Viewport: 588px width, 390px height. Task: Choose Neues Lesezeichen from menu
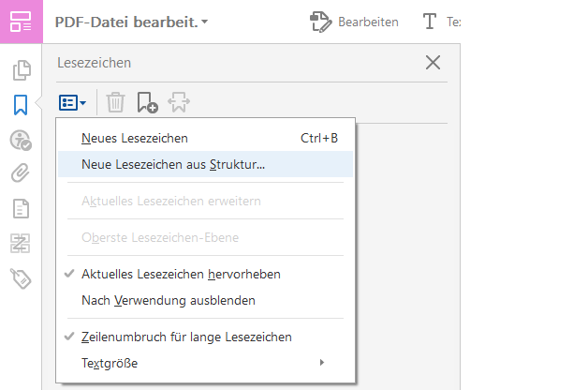[135, 138]
